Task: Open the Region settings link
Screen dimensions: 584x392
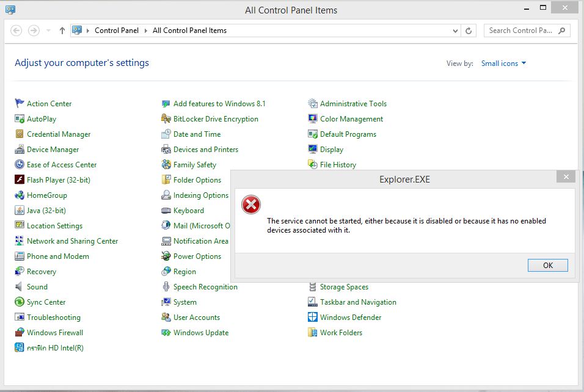Action: 184,271
